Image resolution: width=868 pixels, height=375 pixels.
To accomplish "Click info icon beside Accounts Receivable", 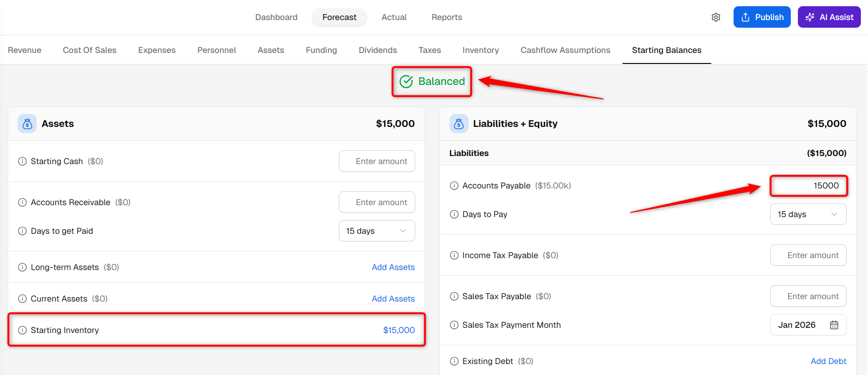I will [x=22, y=202].
